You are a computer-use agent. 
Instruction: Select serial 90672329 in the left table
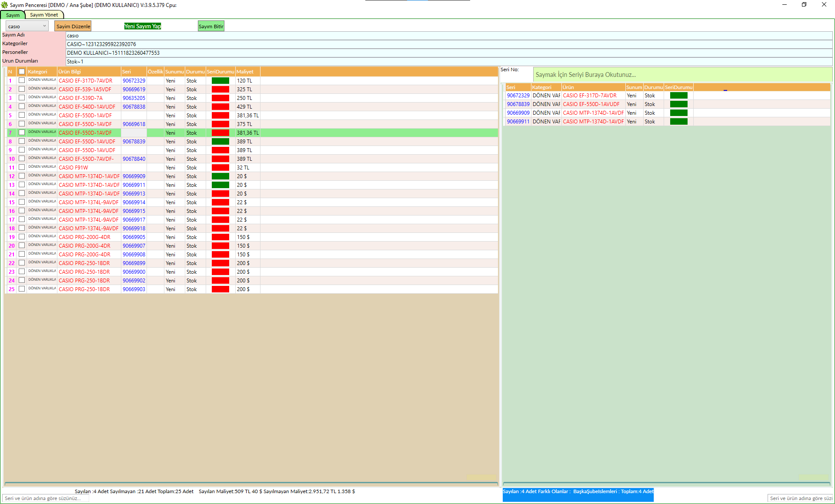(x=134, y=81)
